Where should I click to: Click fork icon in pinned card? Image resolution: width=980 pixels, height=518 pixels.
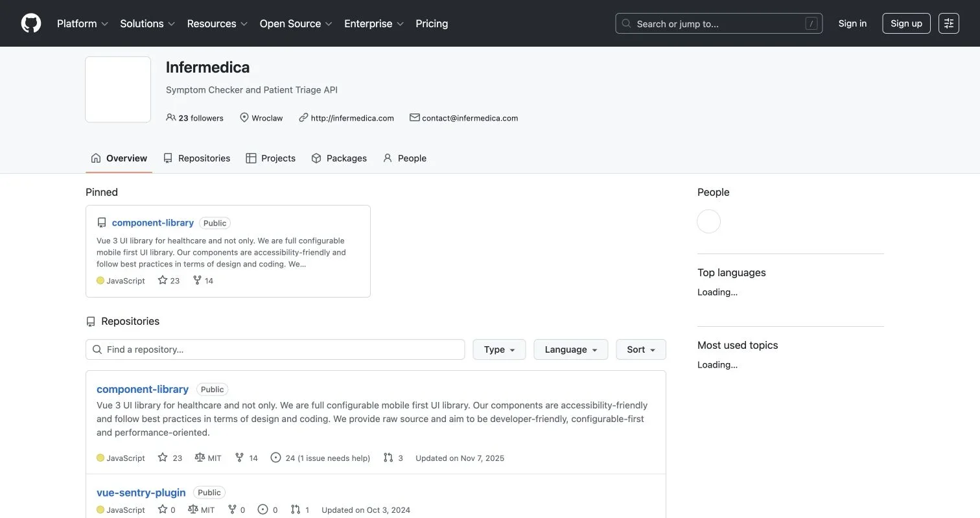coord(197,280)
